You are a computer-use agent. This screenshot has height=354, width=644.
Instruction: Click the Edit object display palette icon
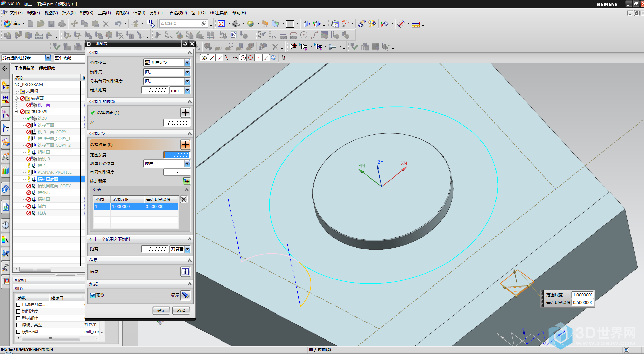tap(372, 24)
